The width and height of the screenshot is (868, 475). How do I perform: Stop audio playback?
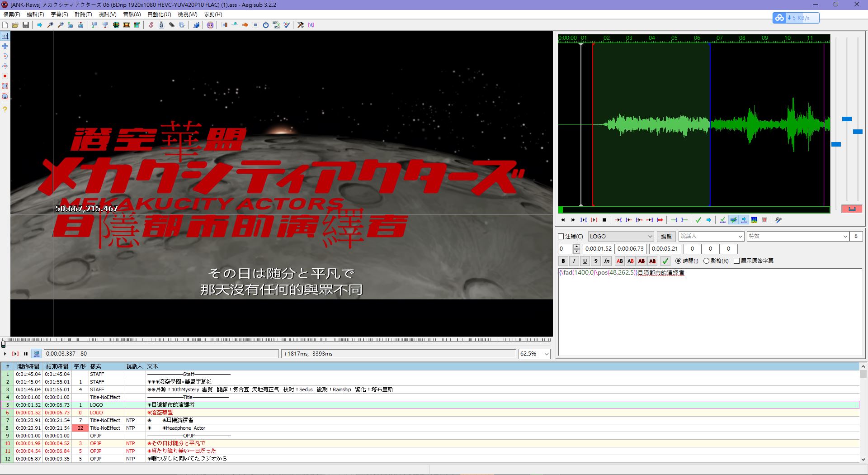tap(604, 220)
